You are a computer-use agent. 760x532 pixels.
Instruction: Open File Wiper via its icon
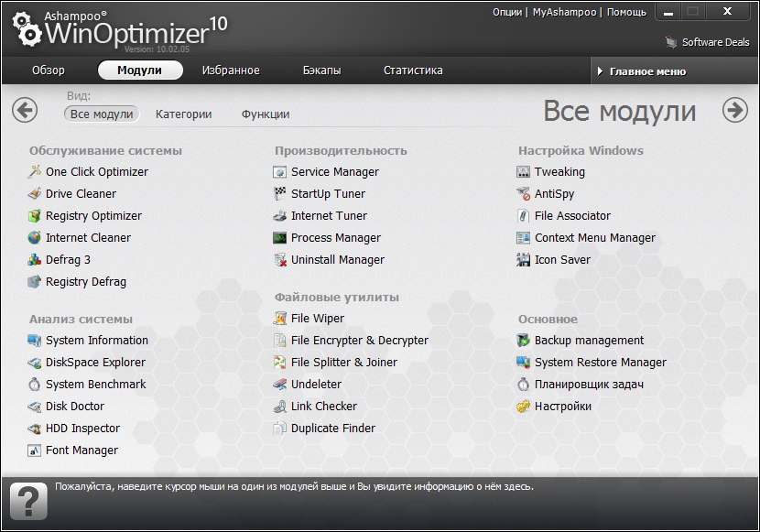point(280,319)
